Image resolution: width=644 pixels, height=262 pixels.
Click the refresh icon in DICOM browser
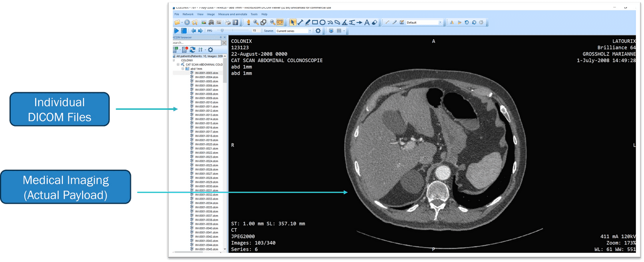point(193,49)
